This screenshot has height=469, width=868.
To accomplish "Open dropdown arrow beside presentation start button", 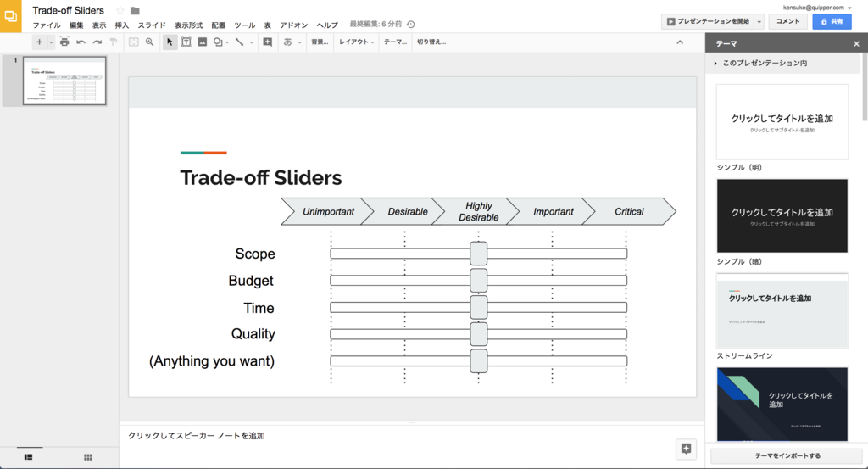I will click(x=759, y=21).
